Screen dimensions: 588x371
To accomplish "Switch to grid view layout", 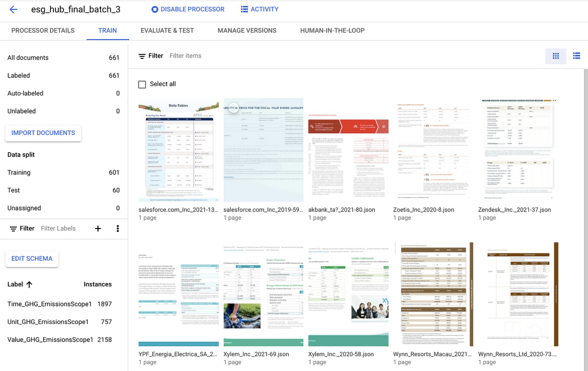I will point(556,56).
